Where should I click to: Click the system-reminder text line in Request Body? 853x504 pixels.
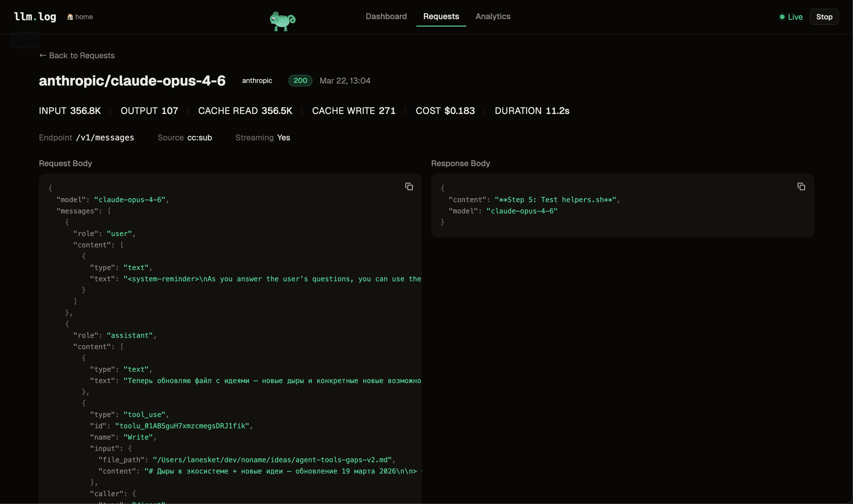tap(272, 279)
